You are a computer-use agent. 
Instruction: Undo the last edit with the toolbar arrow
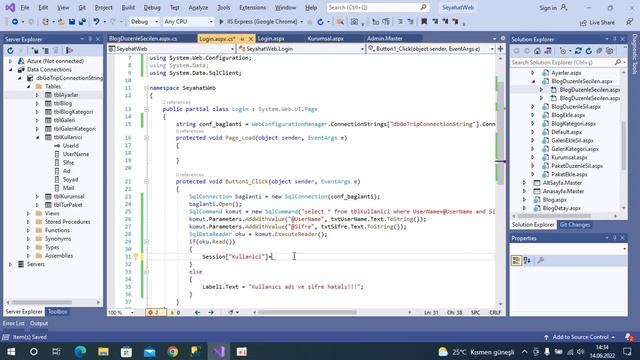point(96,22)
